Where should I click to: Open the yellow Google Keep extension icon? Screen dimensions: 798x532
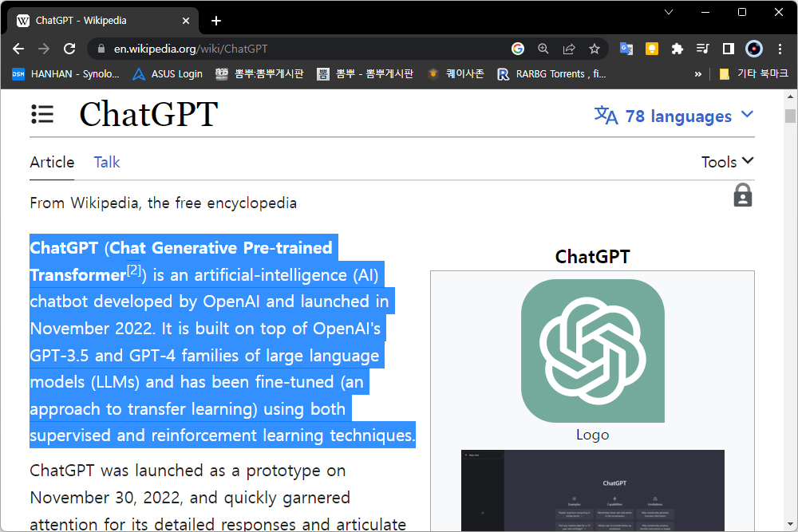tap(651, 49)
